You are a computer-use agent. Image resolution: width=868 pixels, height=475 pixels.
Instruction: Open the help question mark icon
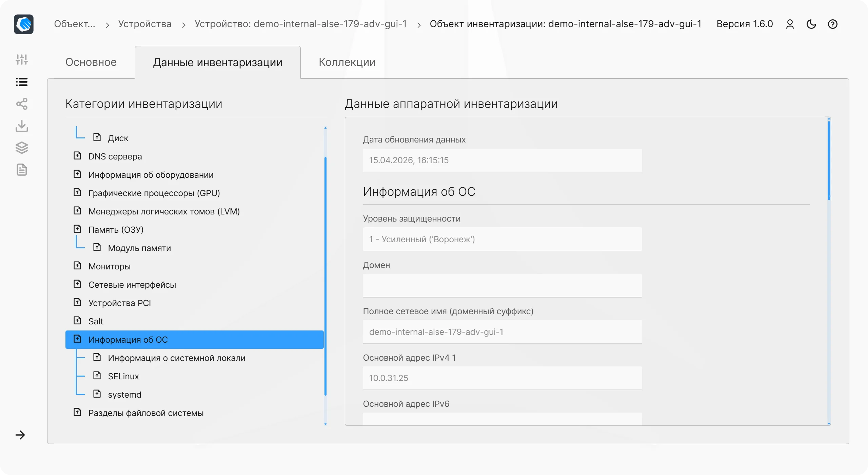[x=833, y=24]
